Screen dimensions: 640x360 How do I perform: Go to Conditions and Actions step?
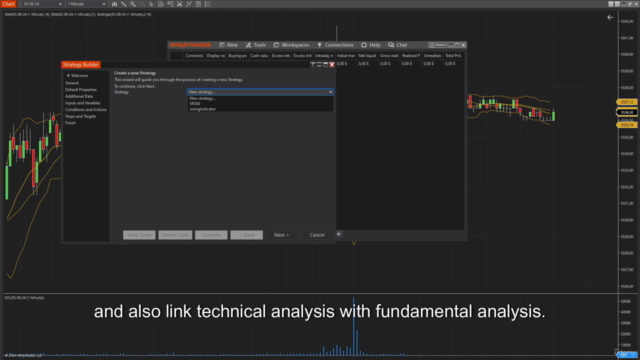[x=86, y=109]
